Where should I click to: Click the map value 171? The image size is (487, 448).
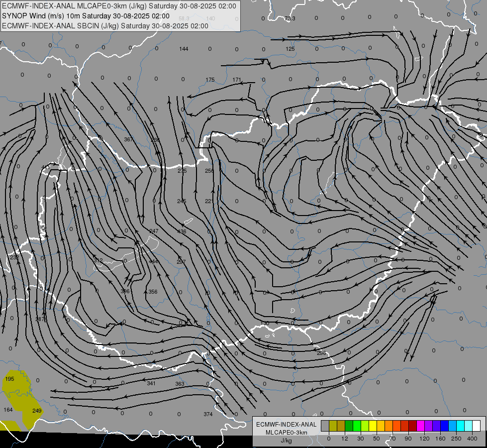pyautogui.click(x=237, y=80)
